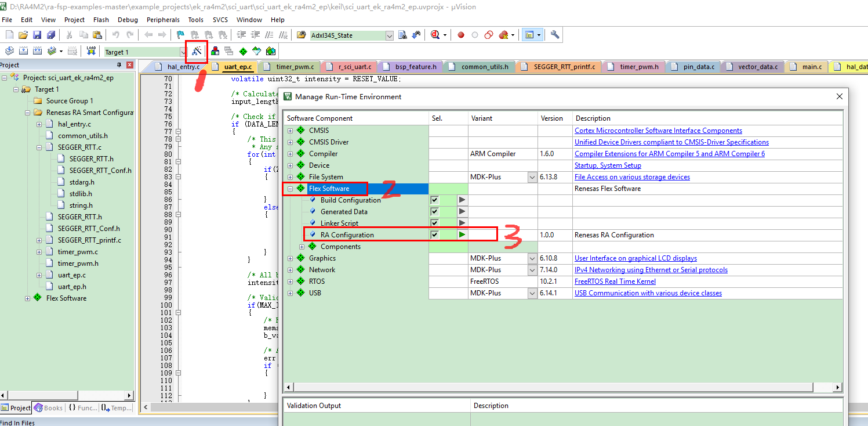Open the SVCS menu
868x426 pixels.
pos(220,20)
